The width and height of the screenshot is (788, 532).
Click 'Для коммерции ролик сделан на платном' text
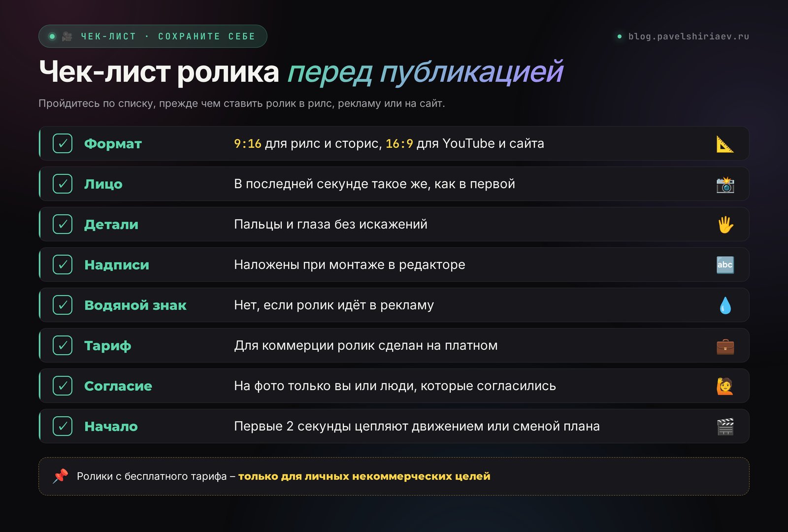[x=366, y=346]
